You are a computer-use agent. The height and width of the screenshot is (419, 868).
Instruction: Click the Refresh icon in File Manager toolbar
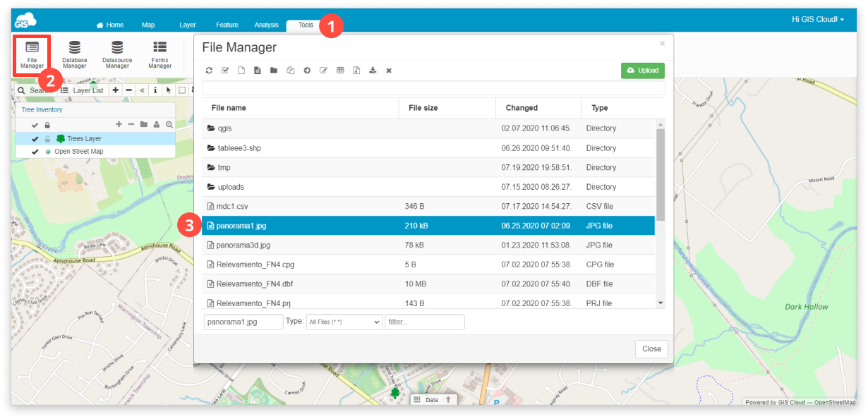coord(210,70)
